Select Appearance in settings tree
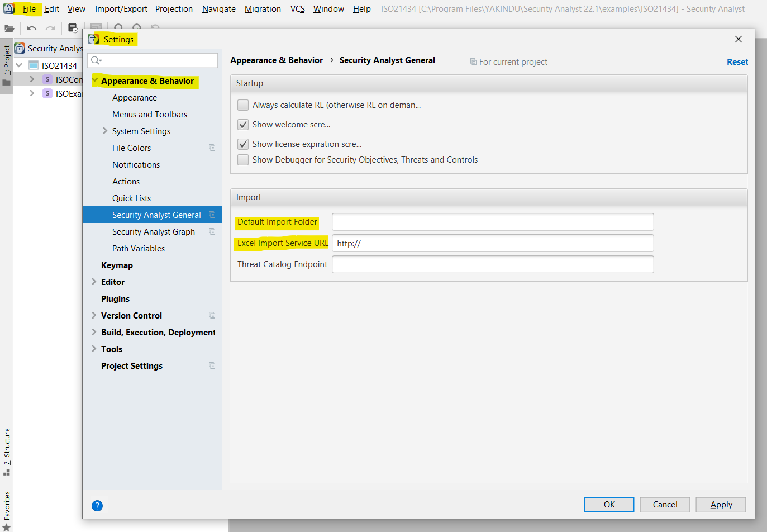This screenshot has height=532, width=767. [x=135, y=98]
